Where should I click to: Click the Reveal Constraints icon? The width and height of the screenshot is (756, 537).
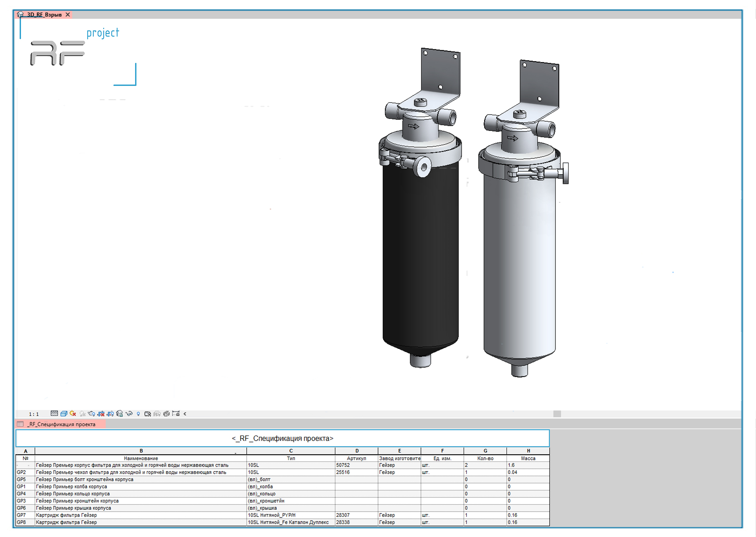tap(176, 414)
